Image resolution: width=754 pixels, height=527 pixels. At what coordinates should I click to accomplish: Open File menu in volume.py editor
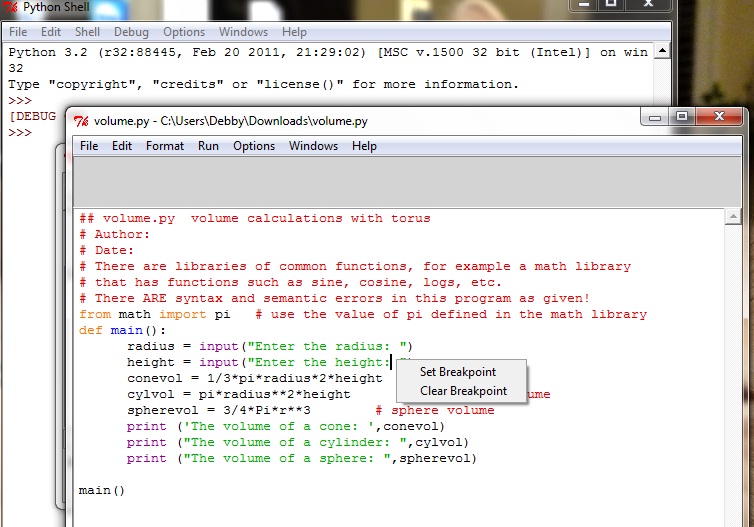point(89,146)
